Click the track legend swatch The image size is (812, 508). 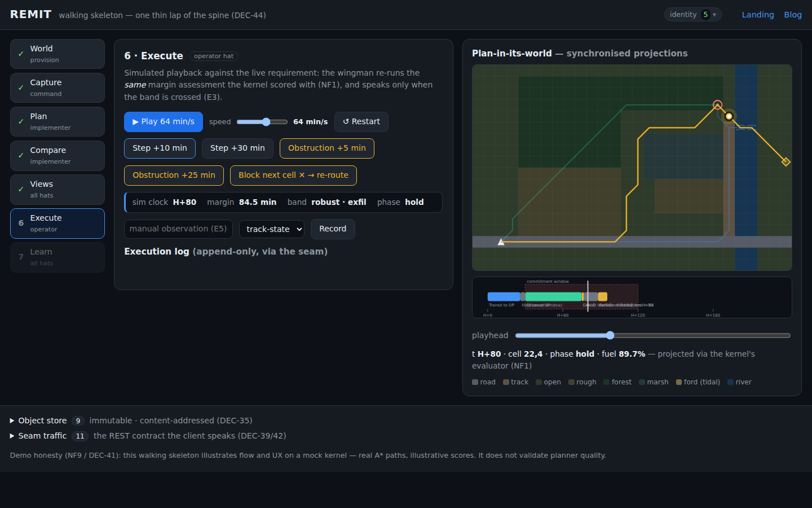(506, 382)
